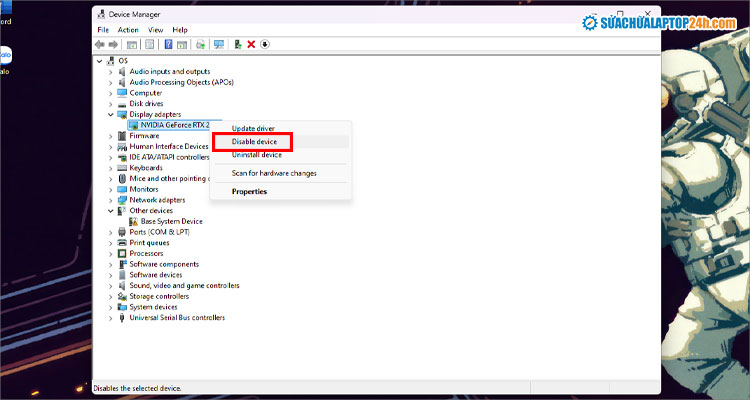Viewport: 750px width, 400px height.
Task: Click the Back arrow in the toolbar
Action: (x=100, y=44)
